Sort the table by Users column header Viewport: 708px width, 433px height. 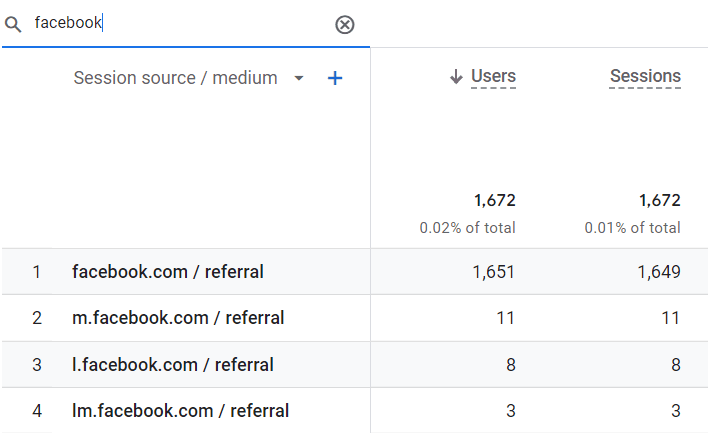493,76
